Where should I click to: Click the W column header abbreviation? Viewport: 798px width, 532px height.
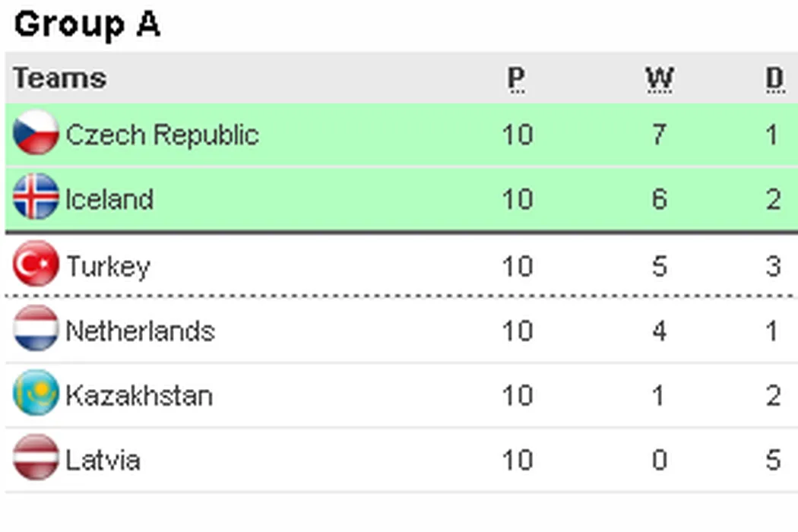[x=659, y=78]
